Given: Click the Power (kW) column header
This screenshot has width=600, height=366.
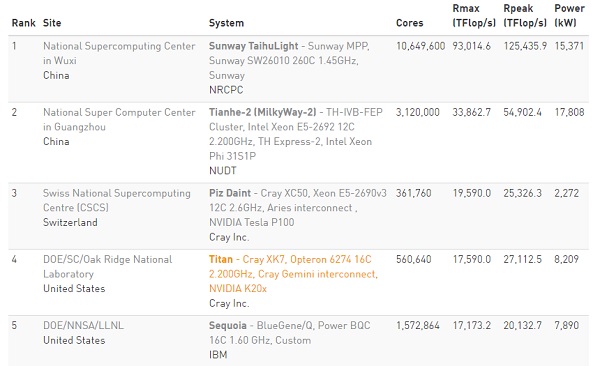Looking at the screenshot, I should [x=569, y=16].
